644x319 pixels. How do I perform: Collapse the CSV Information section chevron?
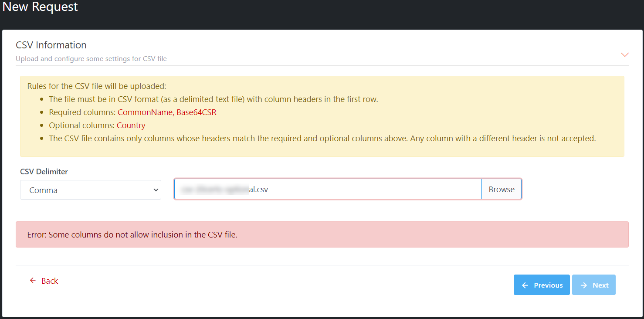[x=624, y=55]
